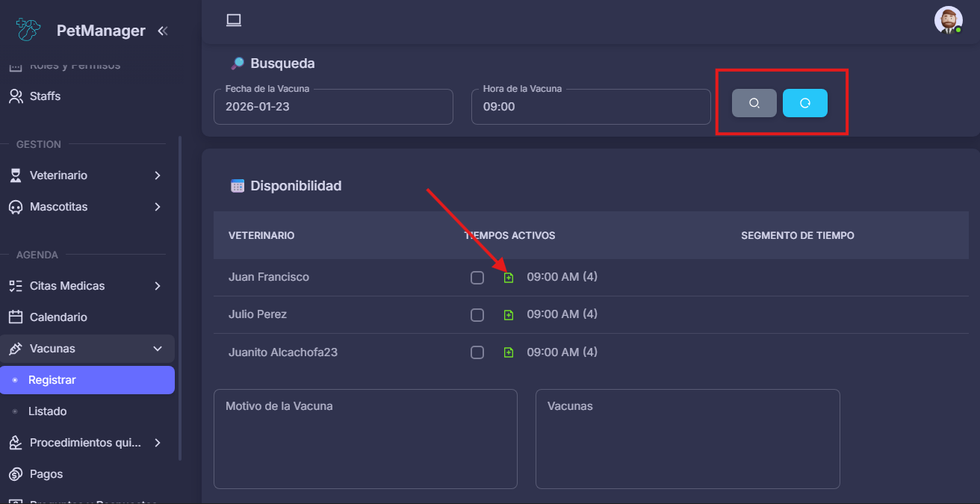Click the Fecha de la Vacuna field
980x504 pixels.
click(333, 107)
